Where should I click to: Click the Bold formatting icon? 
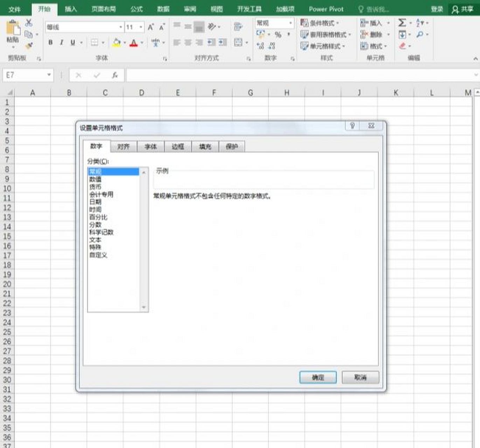coord(50,42)
